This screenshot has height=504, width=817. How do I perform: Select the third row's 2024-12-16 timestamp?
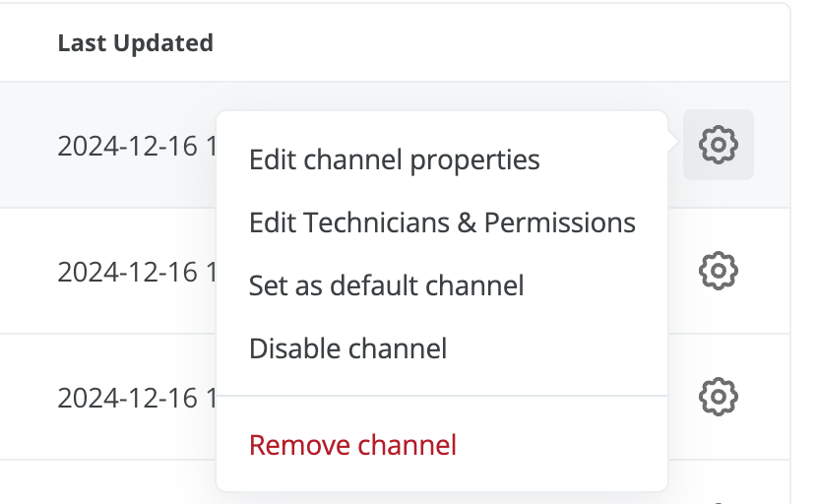pyautogui.click(x=137, y=399)
